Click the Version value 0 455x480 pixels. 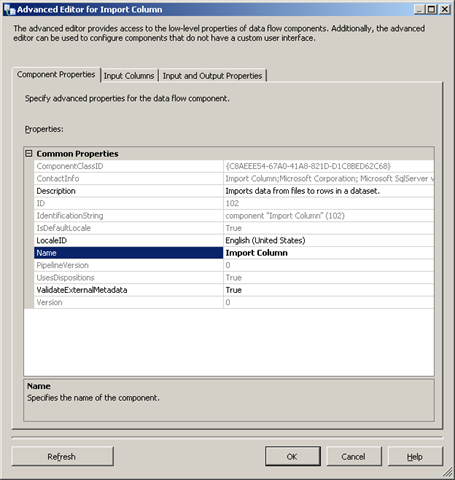[x=228, y=302]
